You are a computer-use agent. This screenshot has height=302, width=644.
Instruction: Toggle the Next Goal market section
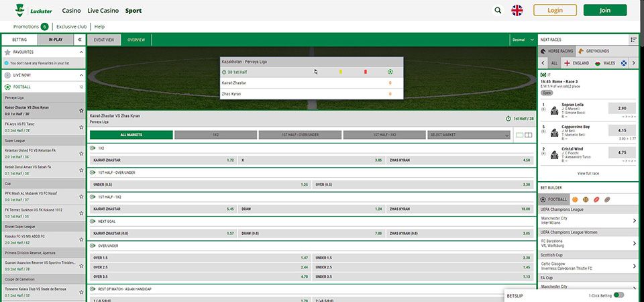(93, 221)
